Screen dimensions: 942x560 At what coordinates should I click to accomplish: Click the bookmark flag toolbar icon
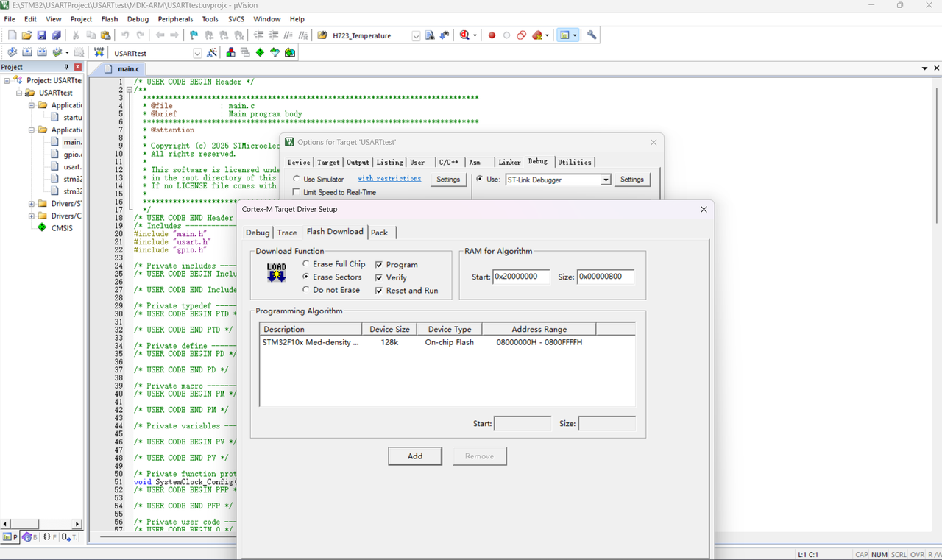[194, 35]
